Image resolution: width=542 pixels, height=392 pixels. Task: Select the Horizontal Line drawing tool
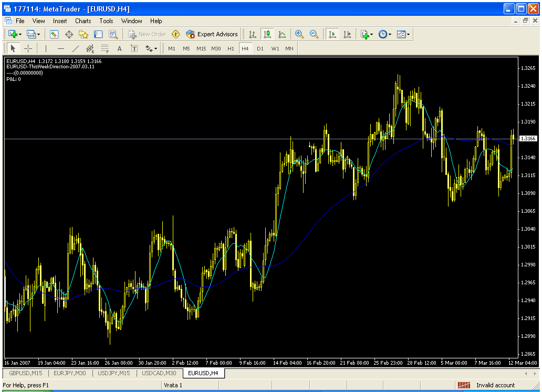coord(61,48)
